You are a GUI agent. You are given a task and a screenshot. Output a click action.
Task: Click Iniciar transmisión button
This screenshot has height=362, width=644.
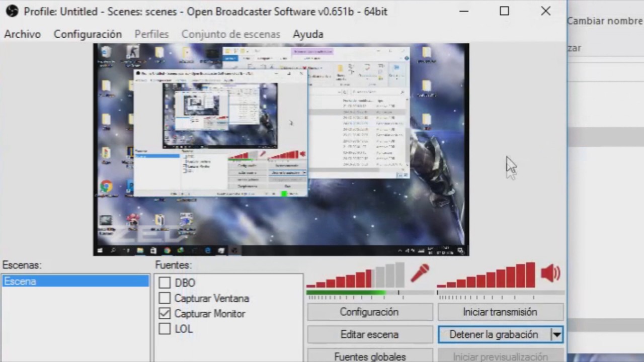(500, 312)
